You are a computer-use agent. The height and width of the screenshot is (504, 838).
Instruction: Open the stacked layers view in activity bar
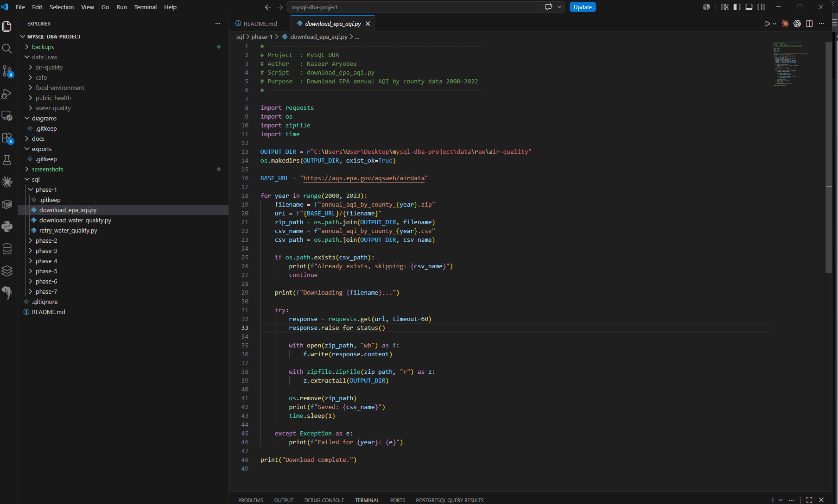coord(7,271)
